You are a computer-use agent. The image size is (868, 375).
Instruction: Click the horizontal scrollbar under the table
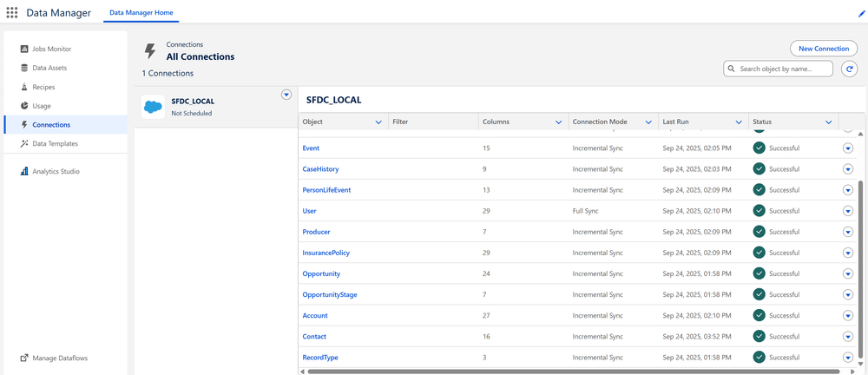pos(573,371)
